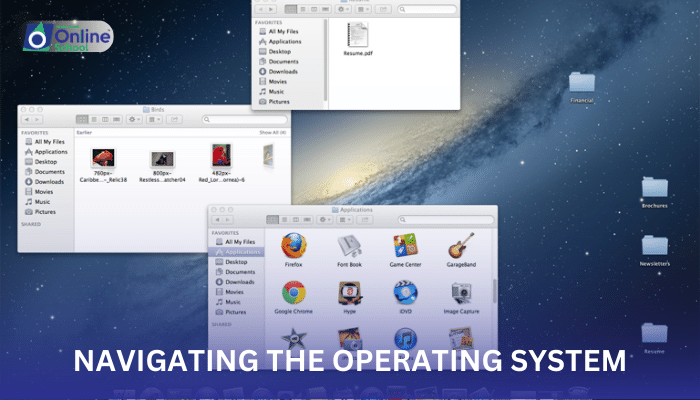This screenshot has width=700, height=400.
Task: Switch Applications window to list view
Action: coord(284,220)
